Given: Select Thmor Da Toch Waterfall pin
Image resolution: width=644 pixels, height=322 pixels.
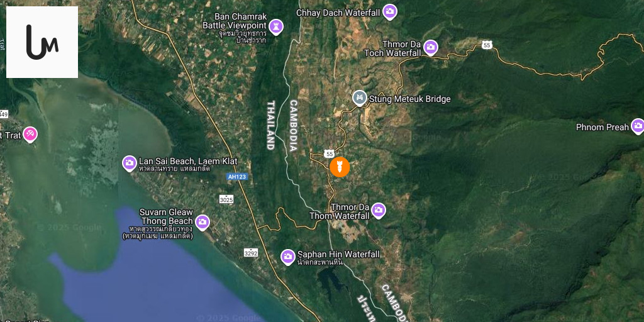Looking at the screenshot, I should coord(430,48).
